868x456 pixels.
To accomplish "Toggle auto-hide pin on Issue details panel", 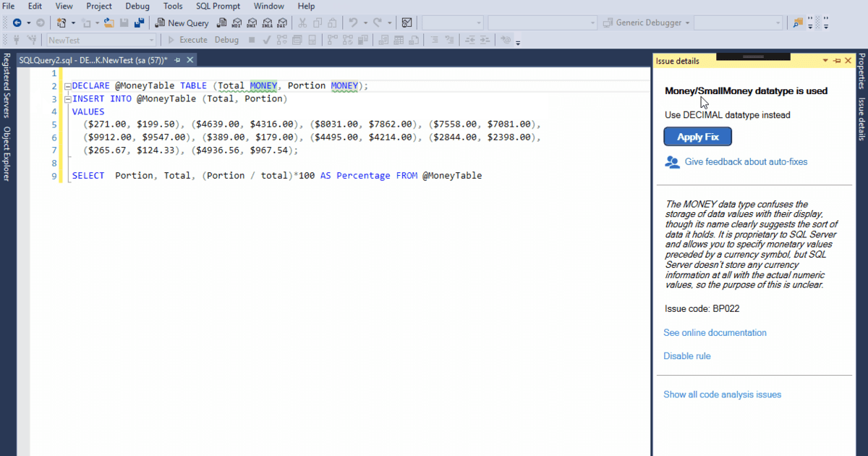I will [x=835, y=61].
